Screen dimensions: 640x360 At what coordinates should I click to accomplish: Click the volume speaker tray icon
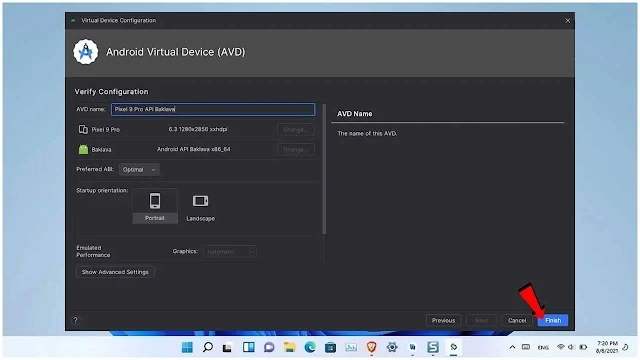(571, 347)
